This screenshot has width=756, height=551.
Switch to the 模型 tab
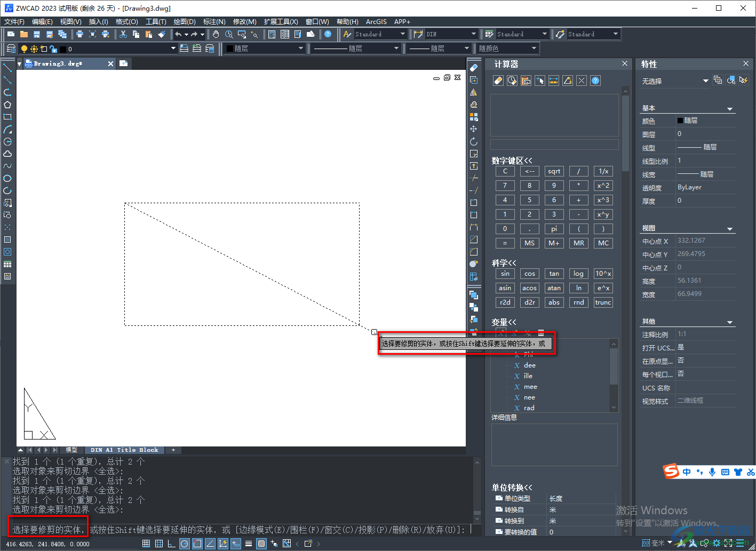[71, 450]
